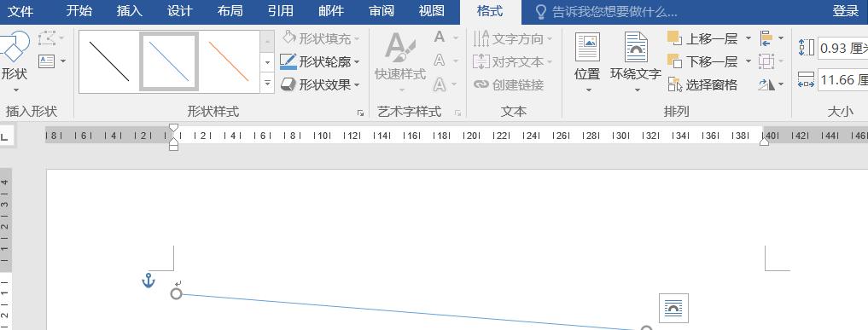This screenshot has height=330, width=868.
Task: Open the 形状样式 dialog launcher
Action: pos(360,113)
